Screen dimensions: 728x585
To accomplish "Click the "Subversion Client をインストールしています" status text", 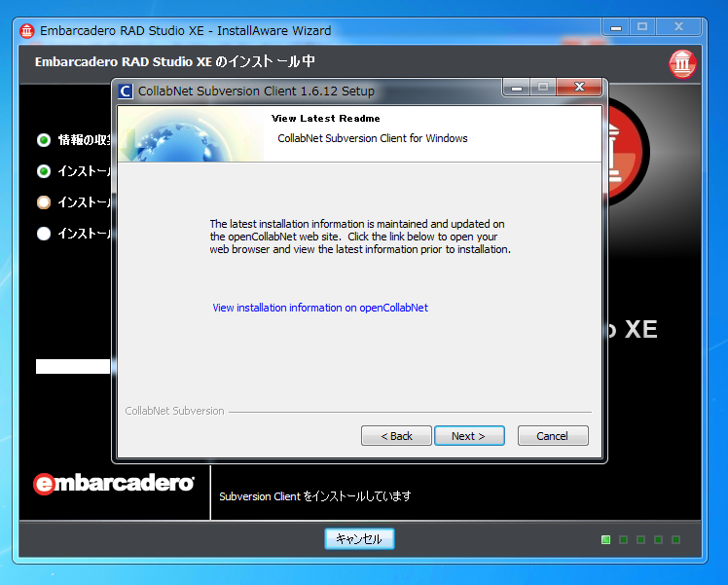I will [314, 496].
